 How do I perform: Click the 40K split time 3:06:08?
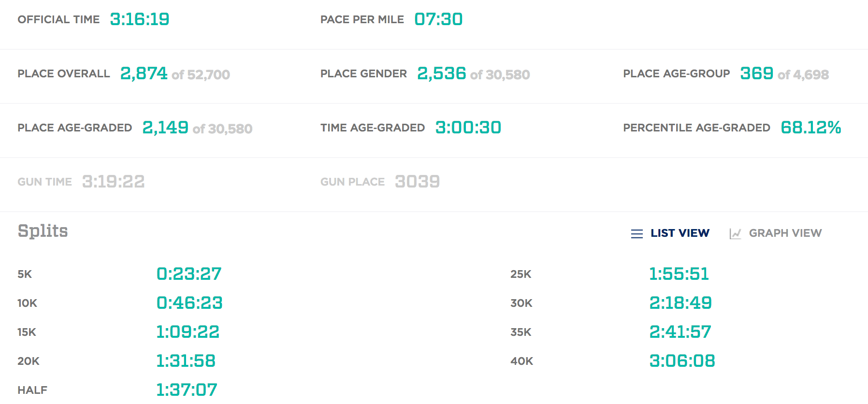[x=682, y=361]
